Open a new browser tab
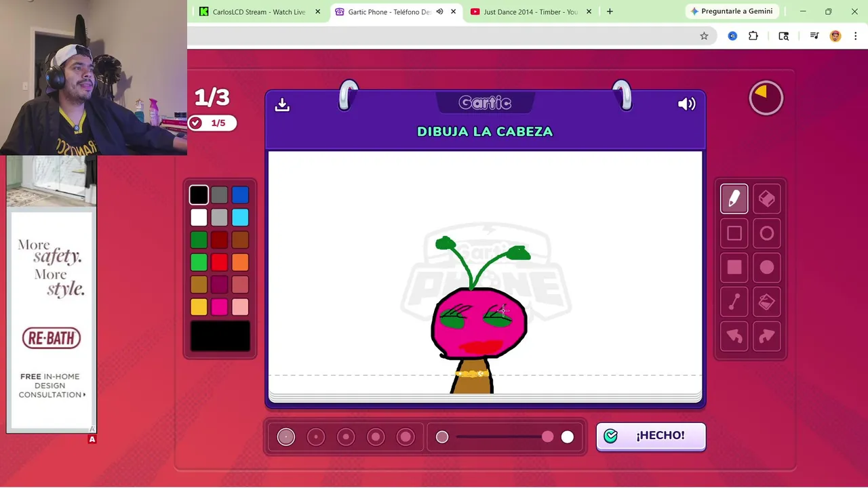Screen dimensions: 868x488 coord(610,12)
